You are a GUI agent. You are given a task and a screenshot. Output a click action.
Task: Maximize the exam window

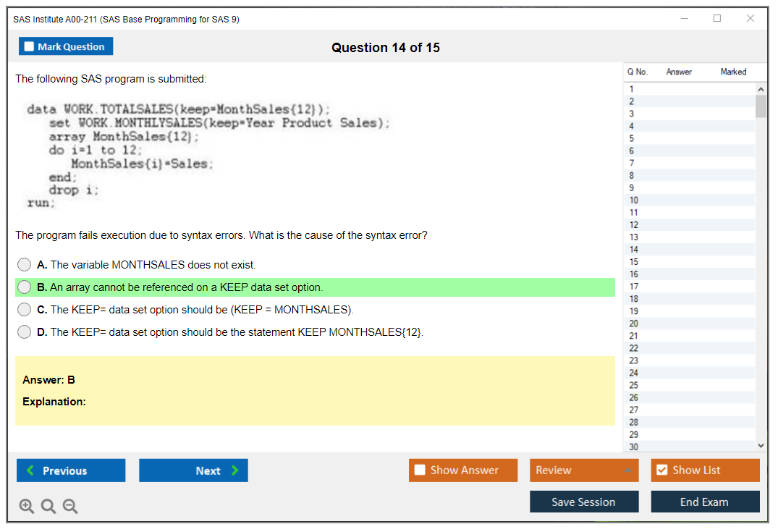point(717,19)
